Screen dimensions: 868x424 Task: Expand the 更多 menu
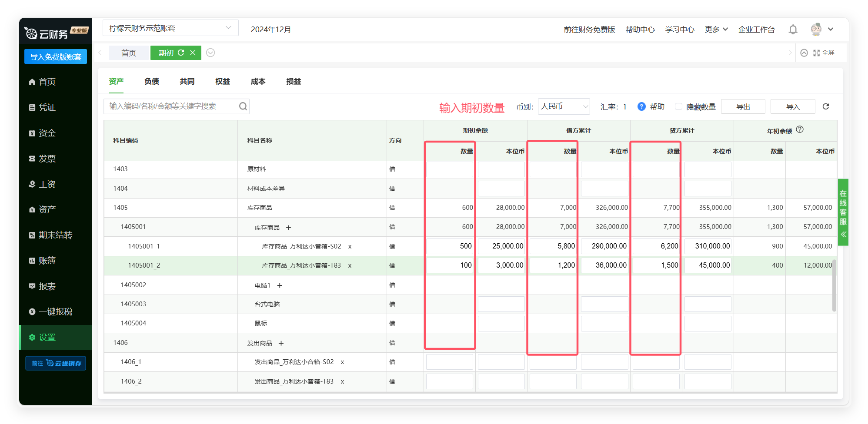pyautogui.click(x=716, y=30)
